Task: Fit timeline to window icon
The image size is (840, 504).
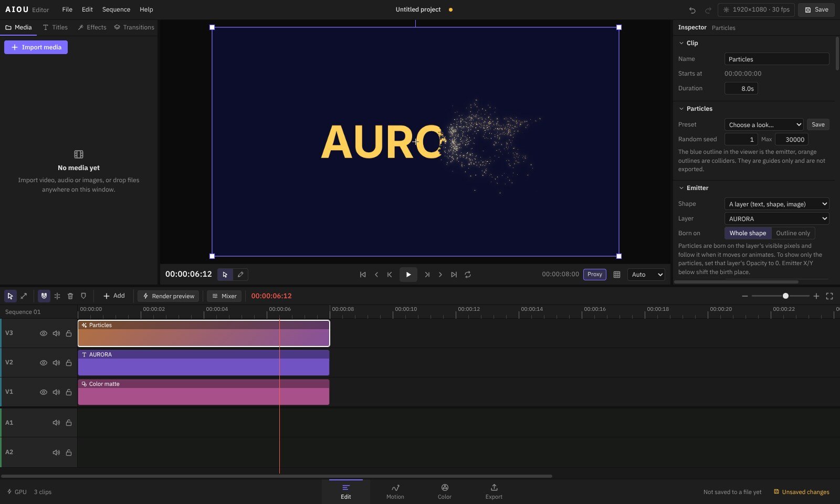Action: click(829, 296)
